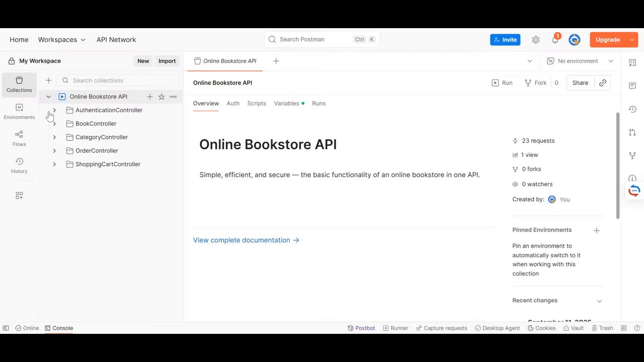The height and width of the screenshot is (362, 644).
Task: Open the topmost right sidebar panel icon
Action: (632, 63)
